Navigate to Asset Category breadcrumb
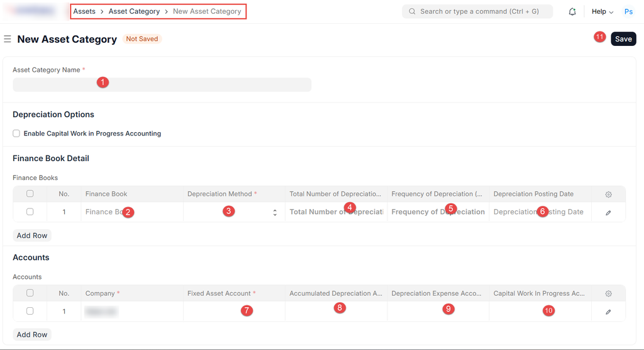Viewport: 644px width, 350px height. 134,11
